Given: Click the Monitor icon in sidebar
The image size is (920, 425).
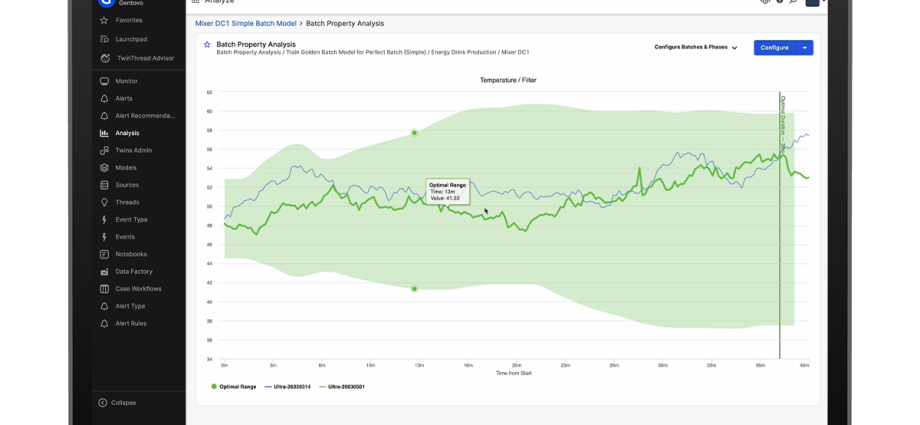Looking at the screenshot, I should coord(105,81).
